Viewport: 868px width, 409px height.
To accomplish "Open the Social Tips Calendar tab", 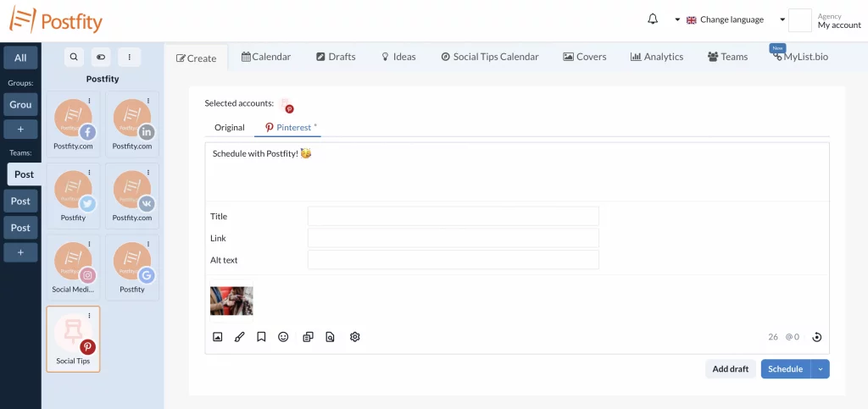I will point(490,57).
